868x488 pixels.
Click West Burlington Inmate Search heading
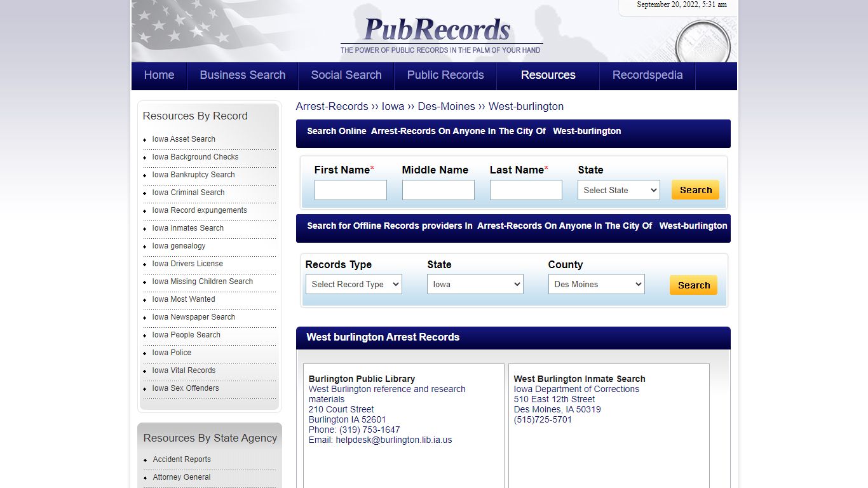click(580, 379)
